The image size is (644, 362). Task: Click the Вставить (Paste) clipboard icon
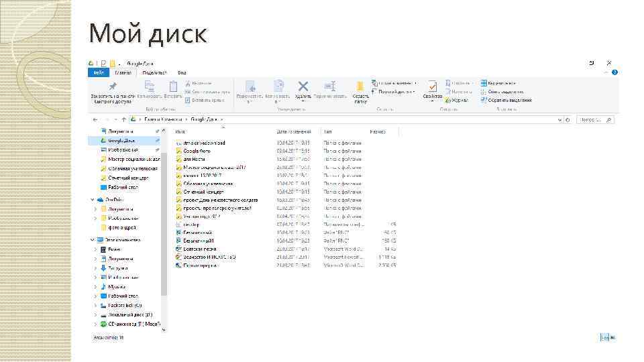click(x=173, y=86)
